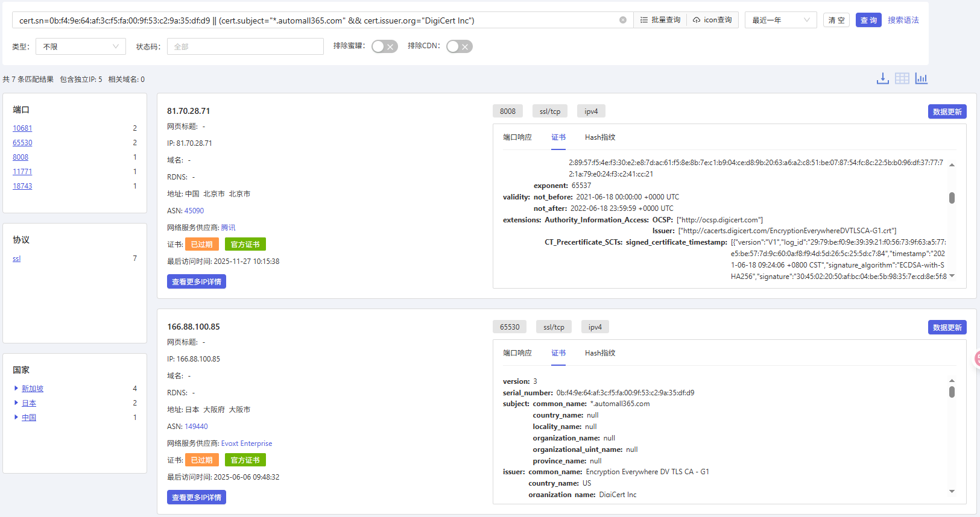The width and height of the screenshot is (980, 517).
Task: Download results icon
Action: (x=883, y=78)
